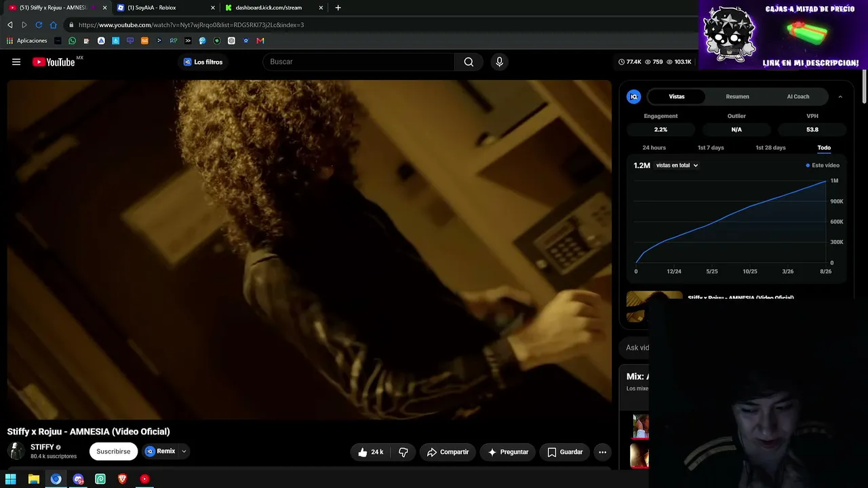The image size is (868, 488).
Task: Click the Engagement 2.2% value
Action: [x=660, y=129]
